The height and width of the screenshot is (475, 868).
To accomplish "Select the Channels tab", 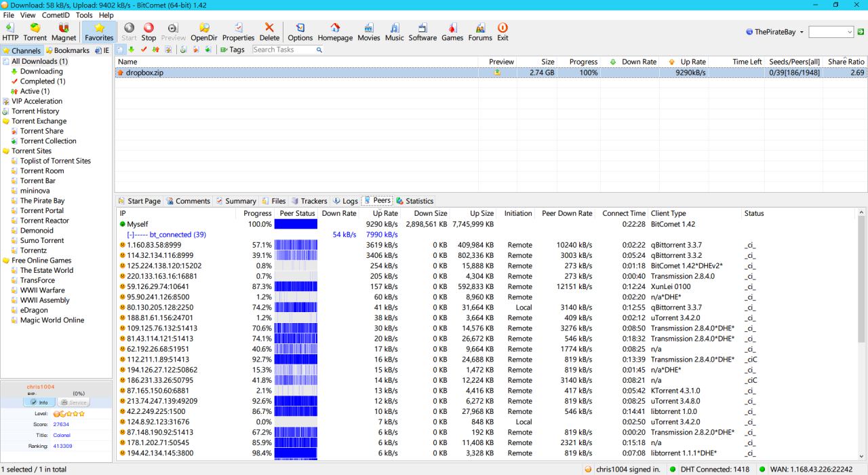I will click(x=22, y=50).
